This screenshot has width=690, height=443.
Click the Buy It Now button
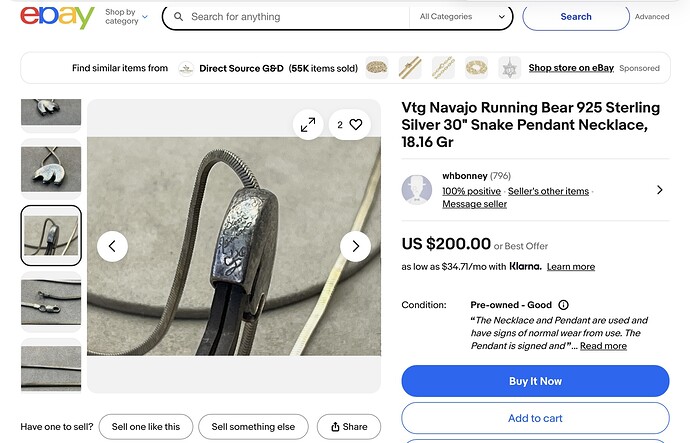535,381
